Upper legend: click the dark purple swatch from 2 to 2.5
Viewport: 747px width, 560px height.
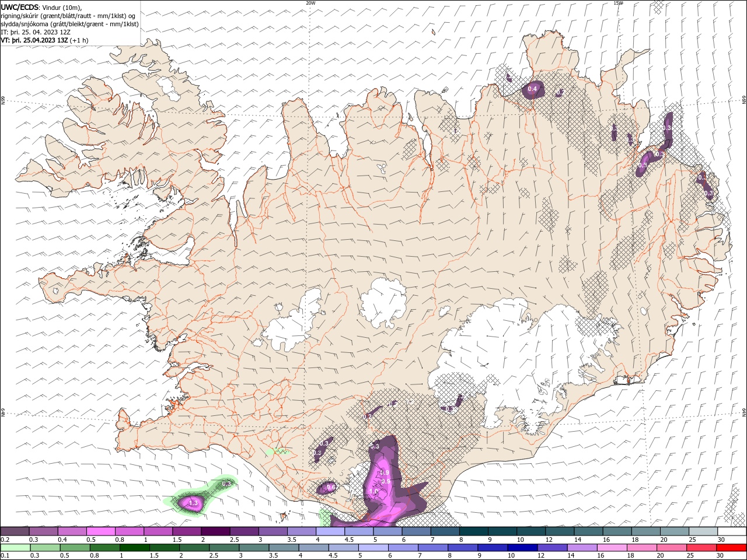click(215, 531)
